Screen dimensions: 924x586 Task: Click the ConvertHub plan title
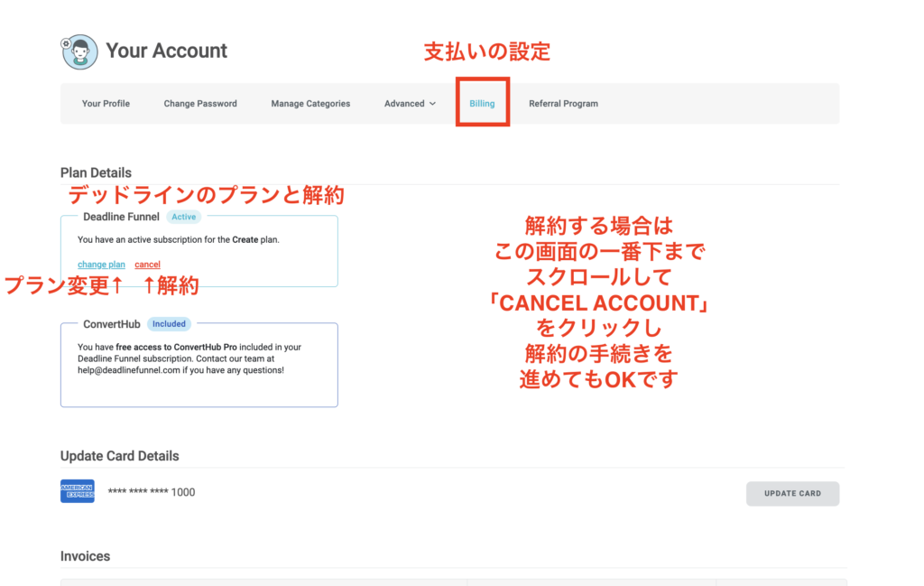(x=112, y=324)
